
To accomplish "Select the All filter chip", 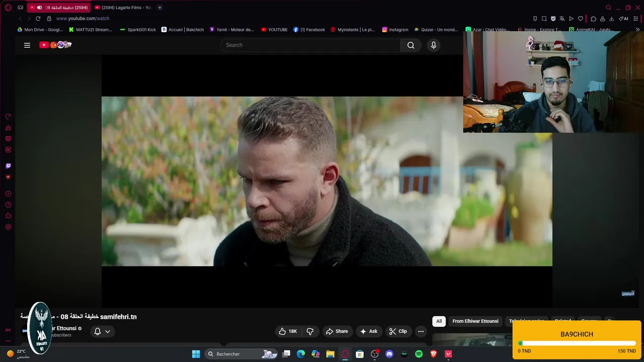I will pos(439,321).
